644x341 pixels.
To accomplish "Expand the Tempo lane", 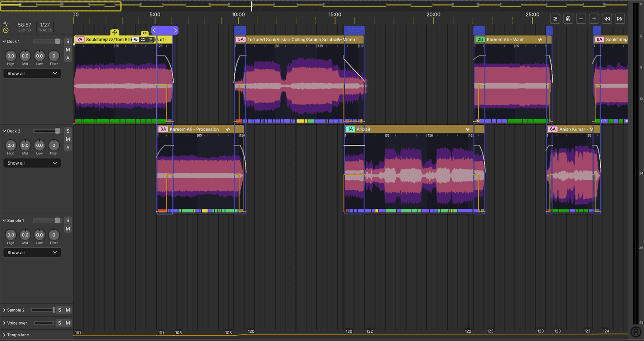I will point(4,335).
